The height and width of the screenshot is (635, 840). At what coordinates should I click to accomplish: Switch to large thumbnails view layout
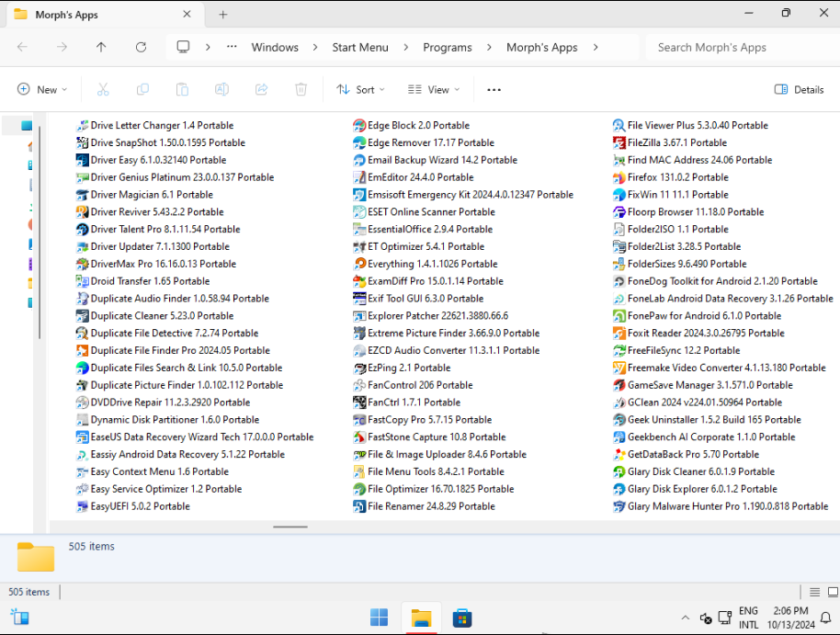coord(832,592)
